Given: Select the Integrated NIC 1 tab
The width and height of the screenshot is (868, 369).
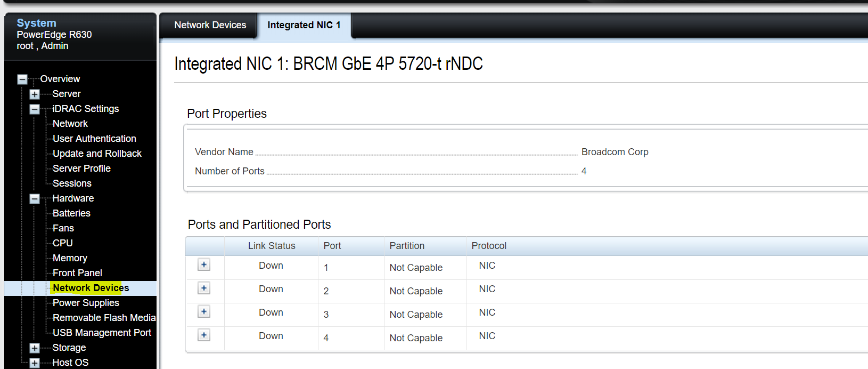Looking at the screenshot, I should point(304,25).
